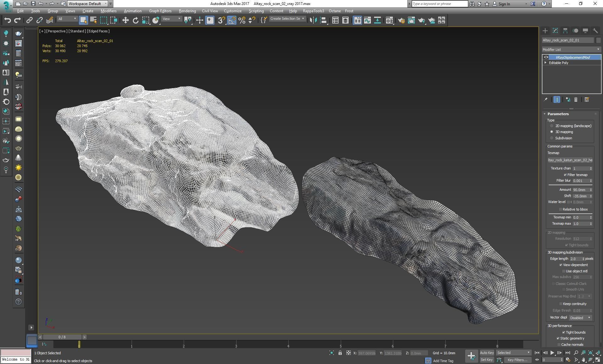Click the Mirror tool icon
This screenshot has height=364, width=603.
tap(313, 20)
